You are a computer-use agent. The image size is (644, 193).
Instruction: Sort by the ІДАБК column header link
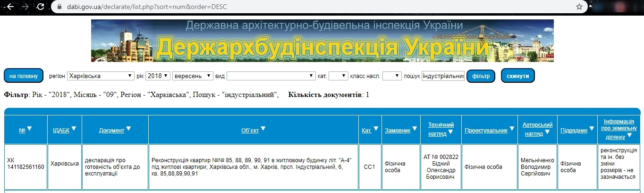coord(61,130)
